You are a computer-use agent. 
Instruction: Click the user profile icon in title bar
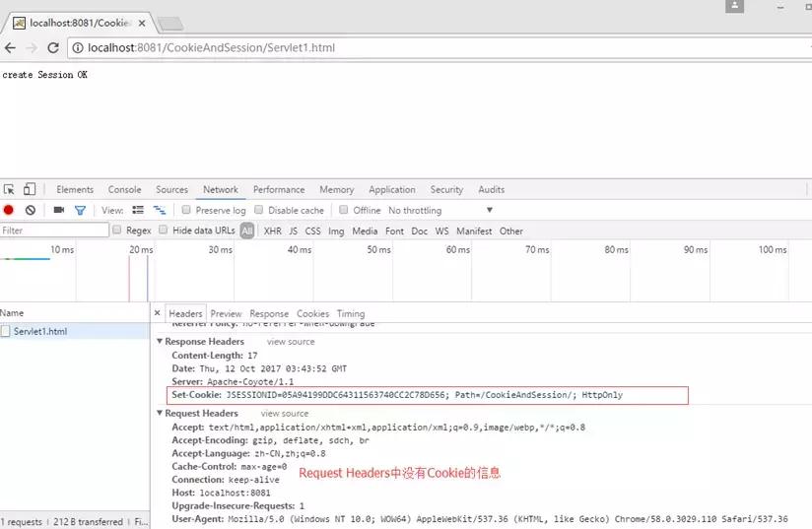[734, 6]
